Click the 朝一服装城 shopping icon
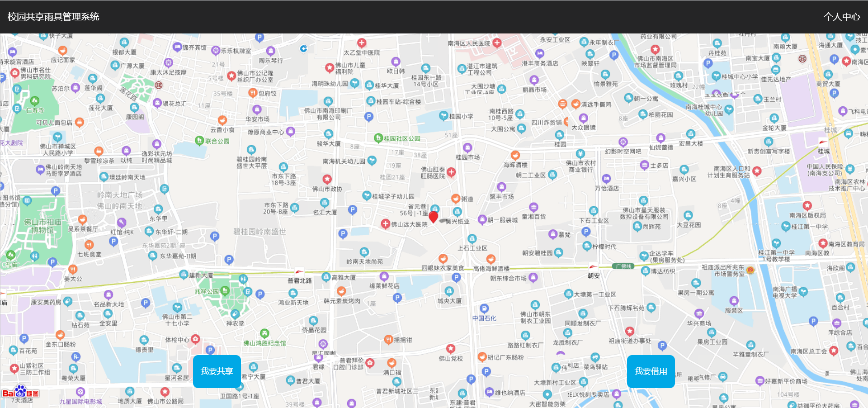Viewport: 868px width, 408px height. [x=482, y=219]
